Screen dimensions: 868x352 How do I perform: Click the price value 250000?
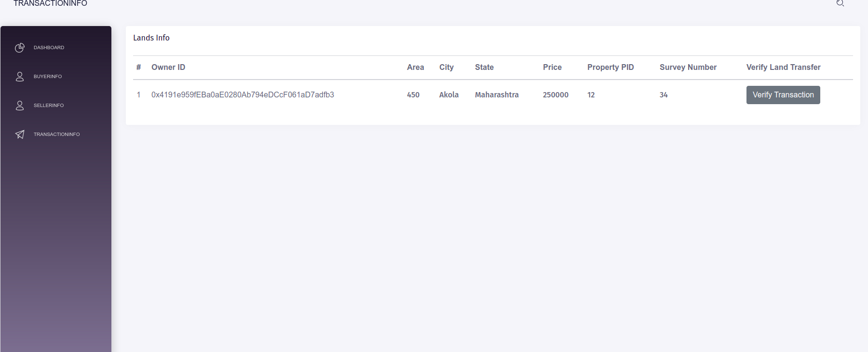[x=556, y=95]
